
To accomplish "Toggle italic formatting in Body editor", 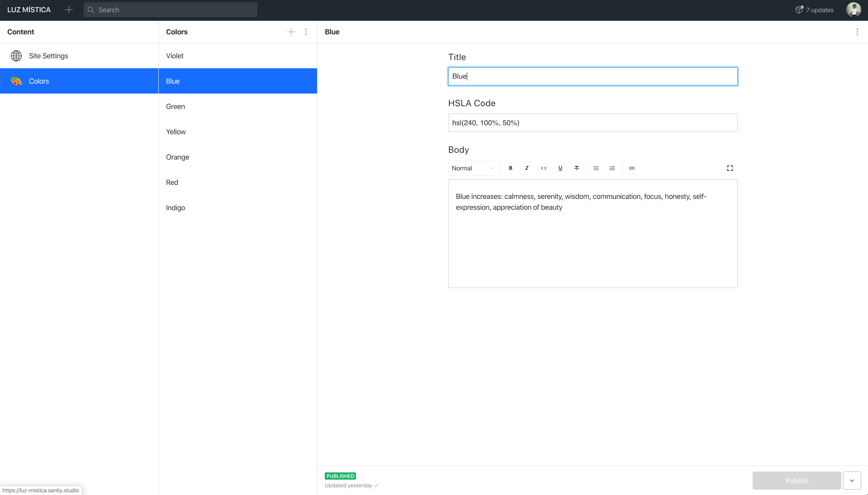I will tap(527, 168).
